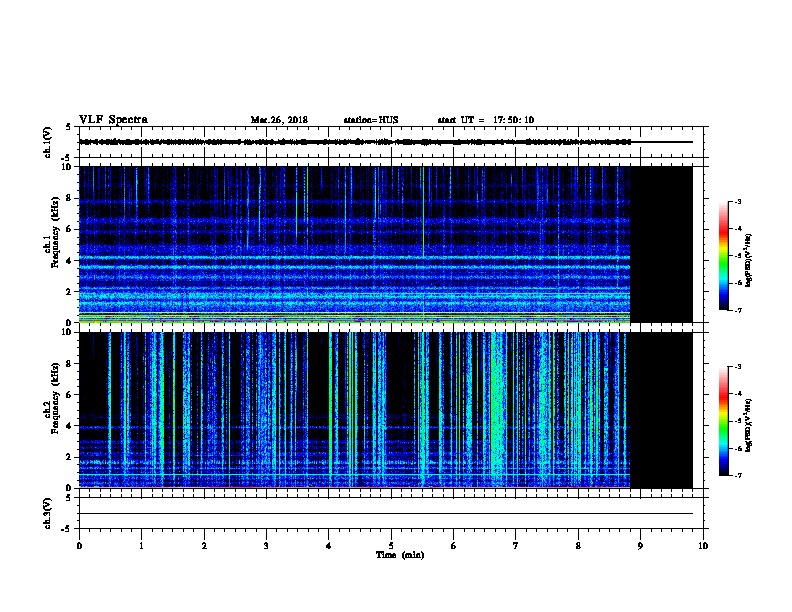Click the "-7" label on ch.2 colorbar

[737, 475]
